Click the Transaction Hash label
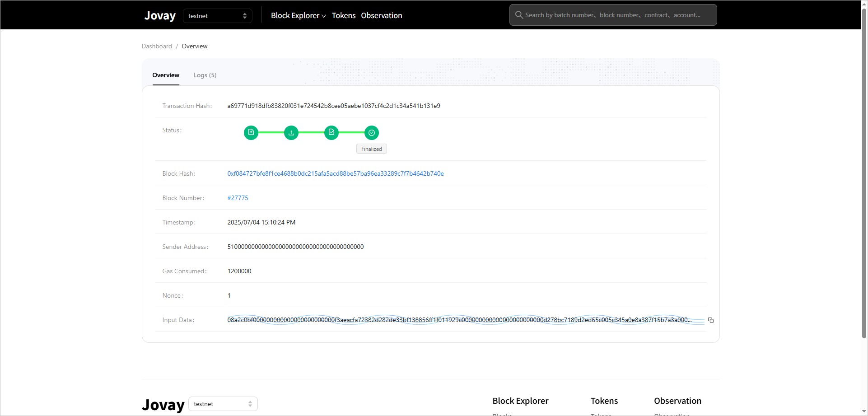Image resolution: width=868 pixels, height=416 pixels. (187, 106)
